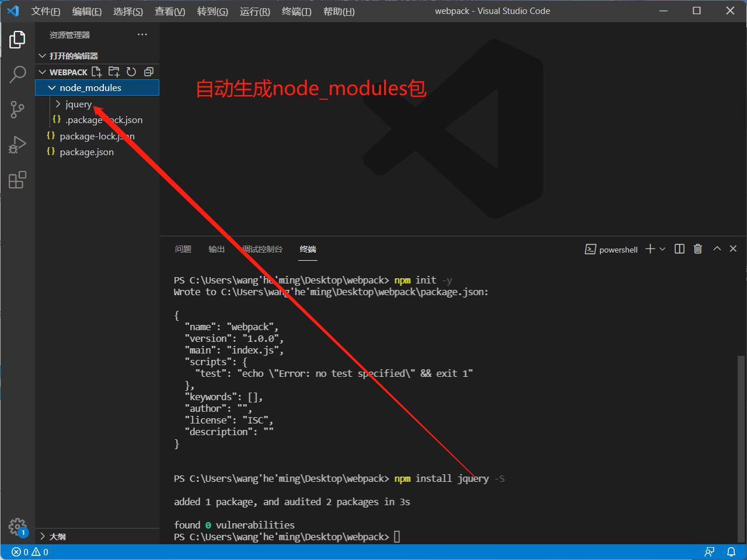Open the Search view icon
747x560 pixels.
18,74
